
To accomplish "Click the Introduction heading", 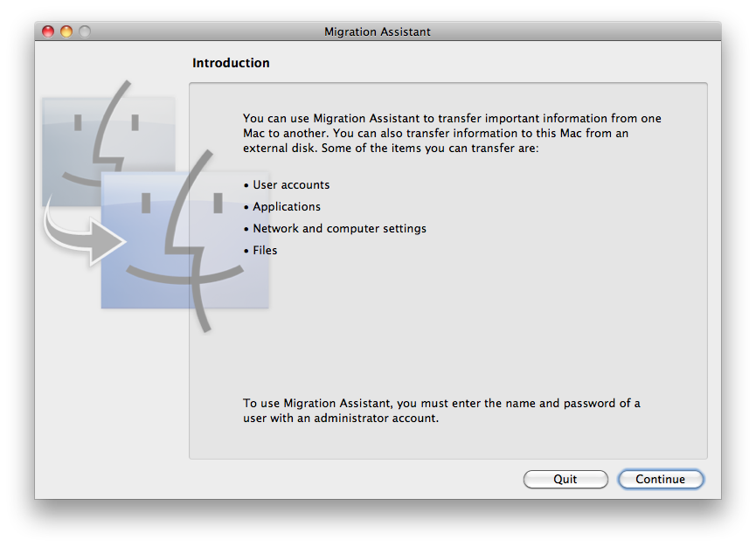I will coord(231,63).
